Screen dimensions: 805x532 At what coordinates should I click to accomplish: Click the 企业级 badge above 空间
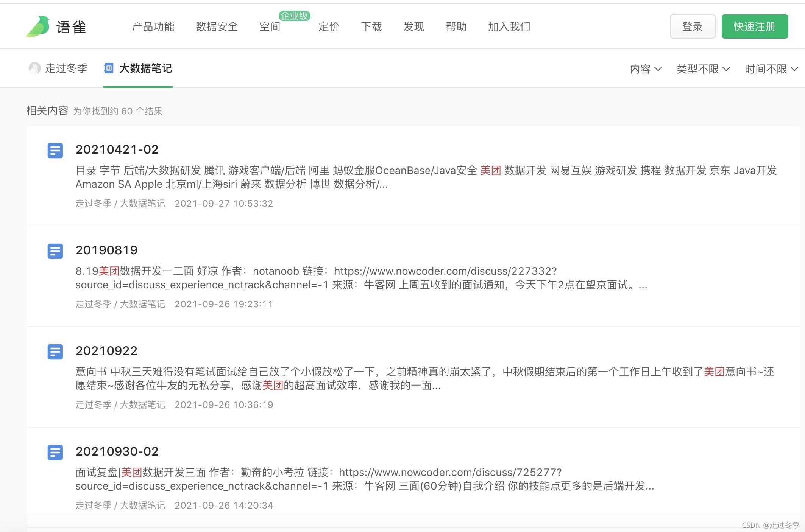294,16
